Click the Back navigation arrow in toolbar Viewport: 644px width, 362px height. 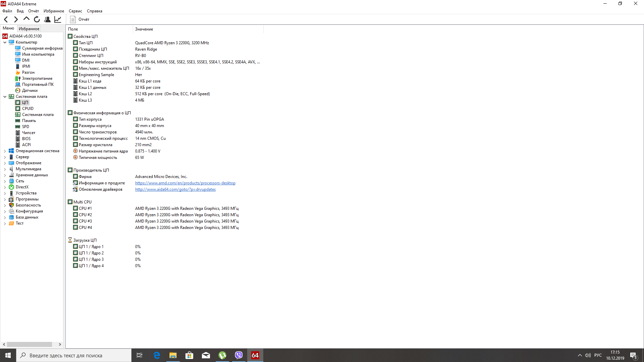tap(6, 19)
